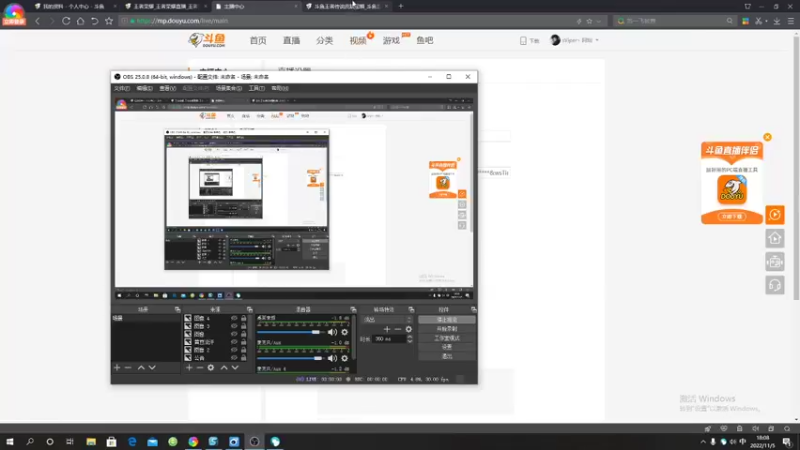Image resolution: width=800 pixels, height=450 pixels.
Task: Pop out the Controls dock panel
Action: 473,309
